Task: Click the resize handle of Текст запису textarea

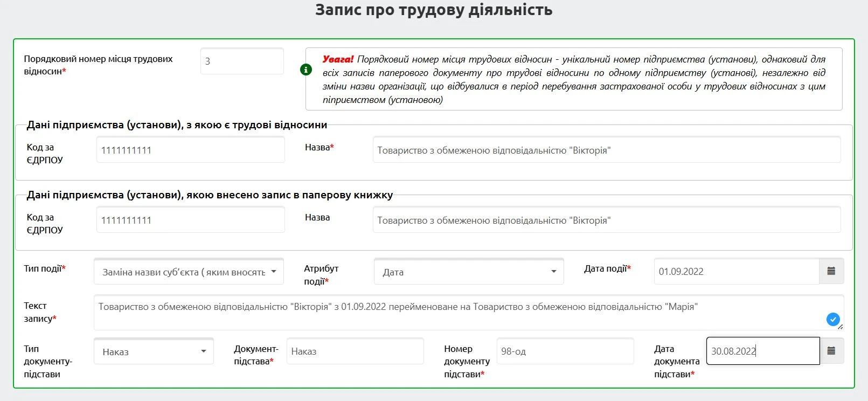Action: 841,327
